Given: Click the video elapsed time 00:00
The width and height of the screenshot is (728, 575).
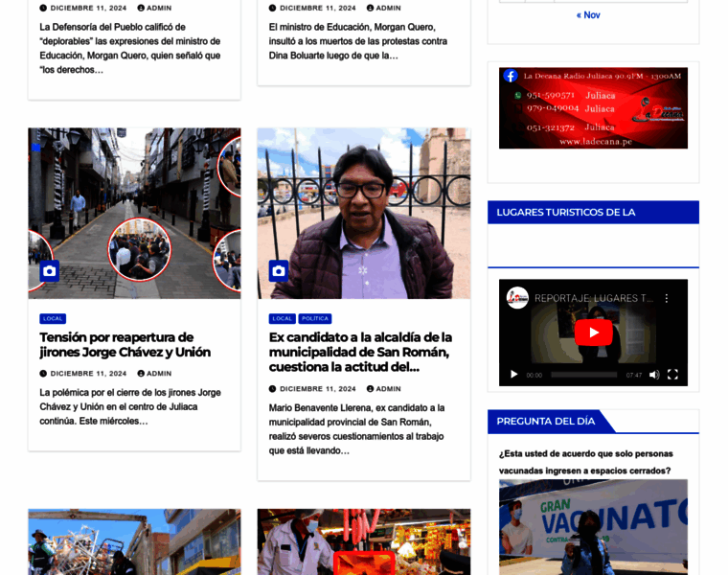Looking at the screenshot, I should coord(534,375).
